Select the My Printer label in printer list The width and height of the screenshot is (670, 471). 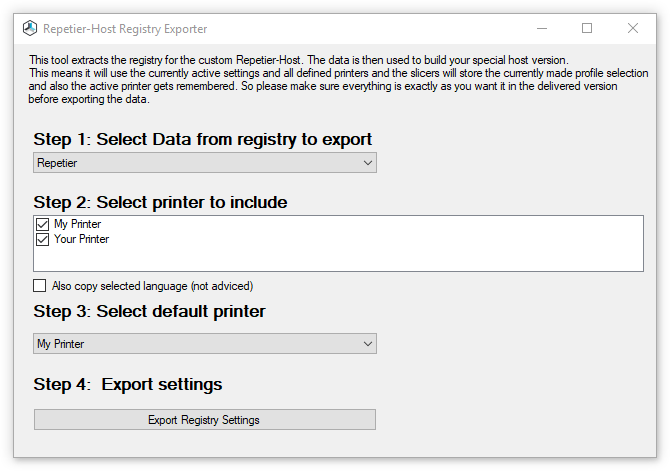pos(77,224)
